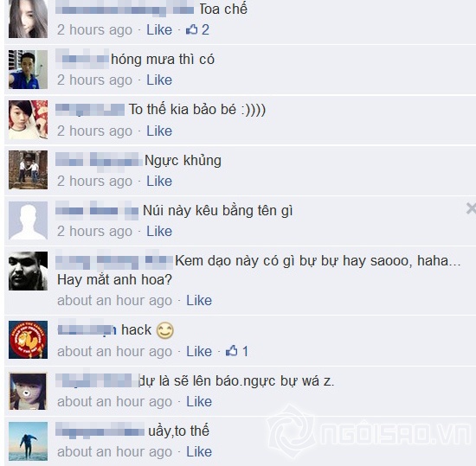This screenshot has width=476, height=466.
Task: Click the thumbs-up icon beside count 2
Action: pyautogui.click(x=191, y=29)
